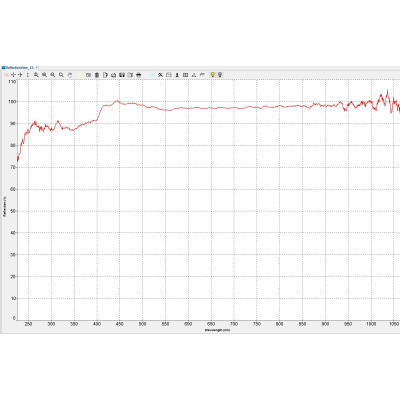Click the x-axis label 850
Image resolution: width=400 pixels, height=400 pixels.
tap(302, 324)
